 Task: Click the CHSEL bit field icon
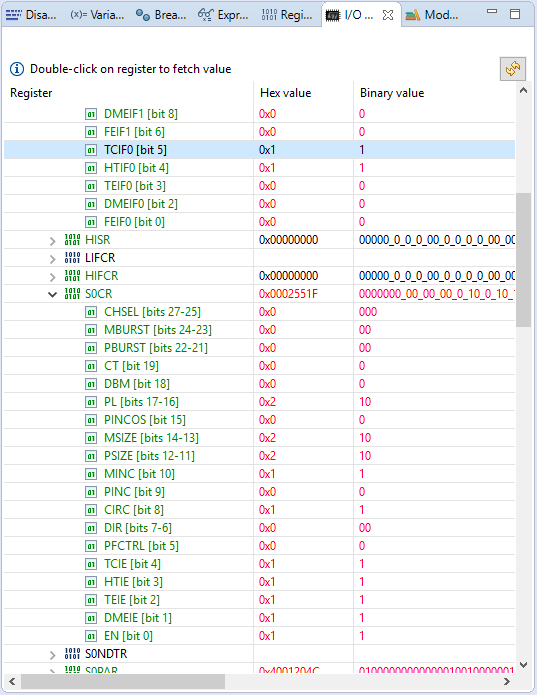coord(91,312)
